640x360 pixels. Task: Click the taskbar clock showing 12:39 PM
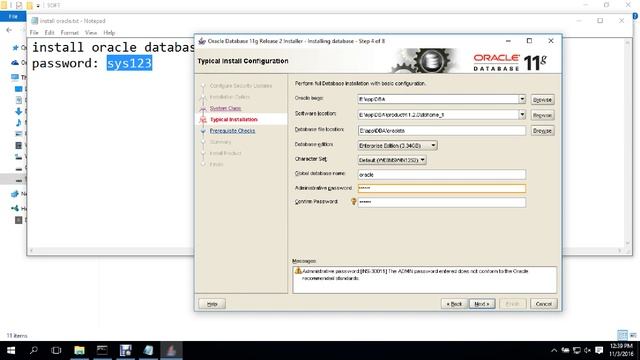pos(621,350)
